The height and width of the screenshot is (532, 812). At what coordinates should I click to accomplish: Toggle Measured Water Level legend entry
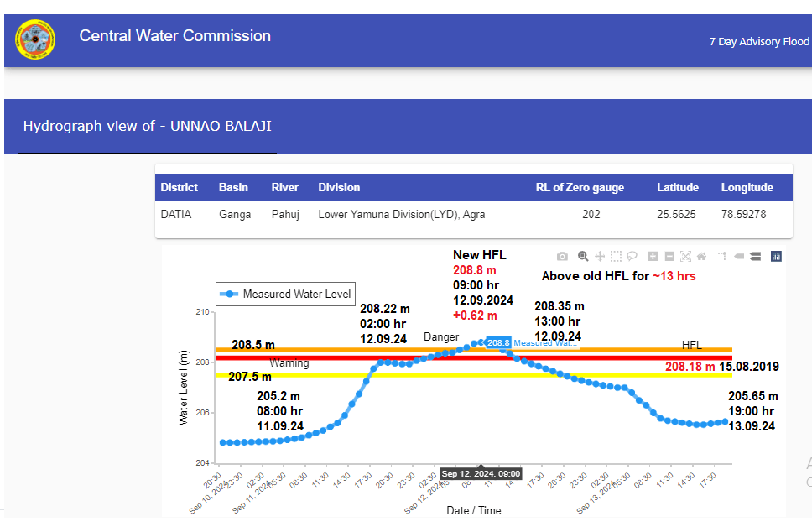(x=285, y=294)
